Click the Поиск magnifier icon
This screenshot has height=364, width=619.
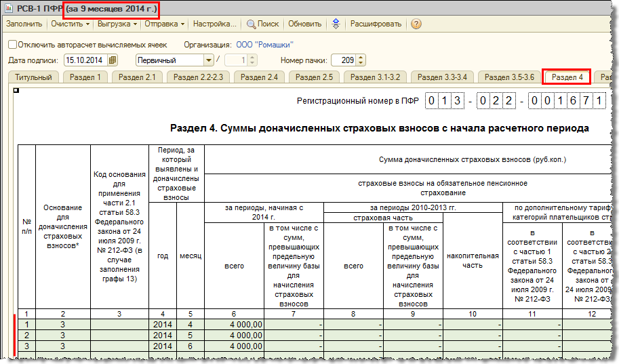[x=251, y=24]
